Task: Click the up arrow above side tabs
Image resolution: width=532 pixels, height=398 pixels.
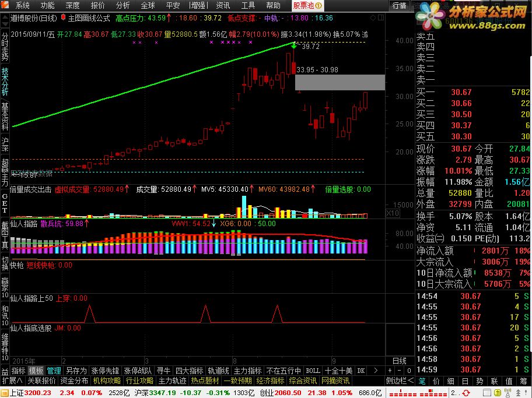Action: point(5,17)
